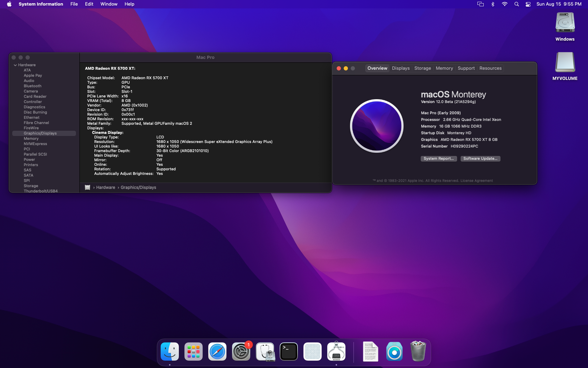Click the screen mirroring menu bar icon
The image size is (588, 368).
pyautogui.click(x=481, y=4)
